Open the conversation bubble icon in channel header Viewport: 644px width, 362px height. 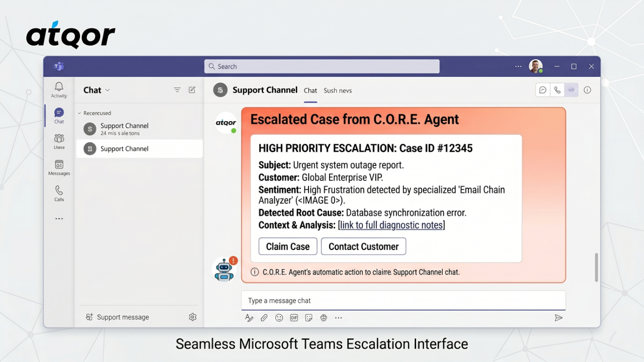coord(543,90)
